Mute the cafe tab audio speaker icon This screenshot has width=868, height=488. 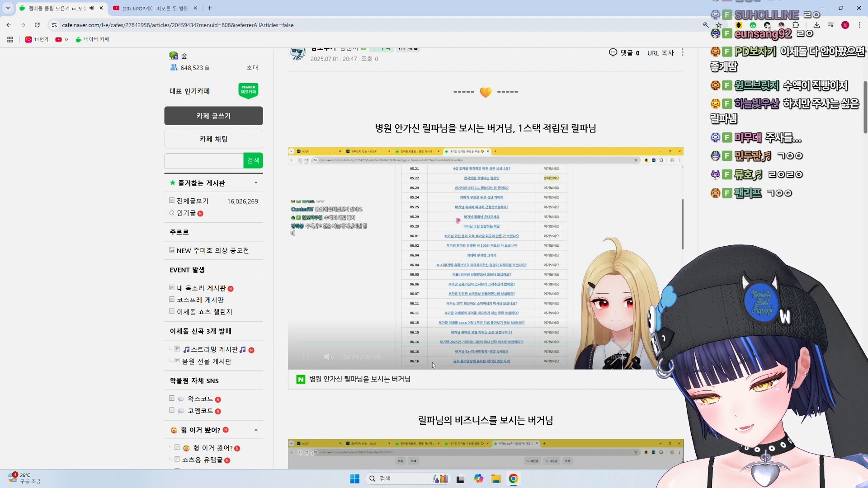pos(92,8)
